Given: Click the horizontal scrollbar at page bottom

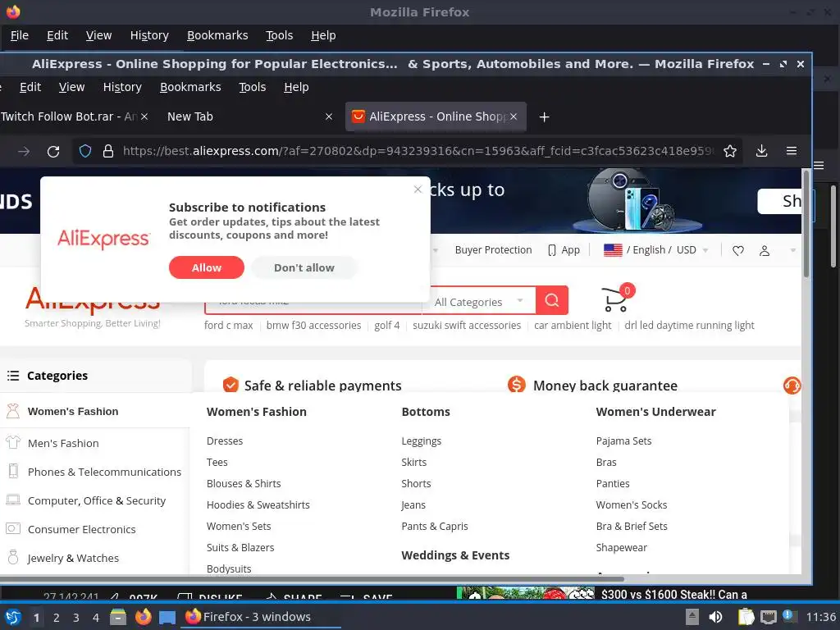Looking at the screenshot, I should pyautogui.click(x=312, y=578).
